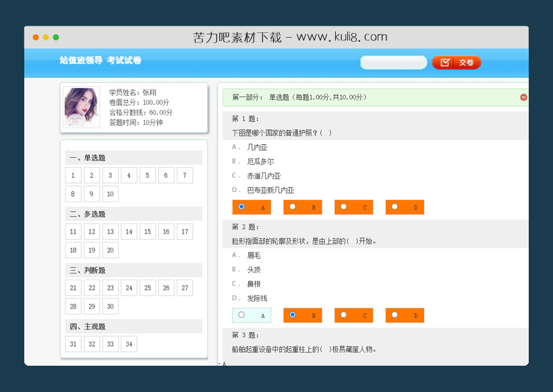553x392 pixels.
Task: Select the empty radio A for question 2
Action: [x=241, y=315]
